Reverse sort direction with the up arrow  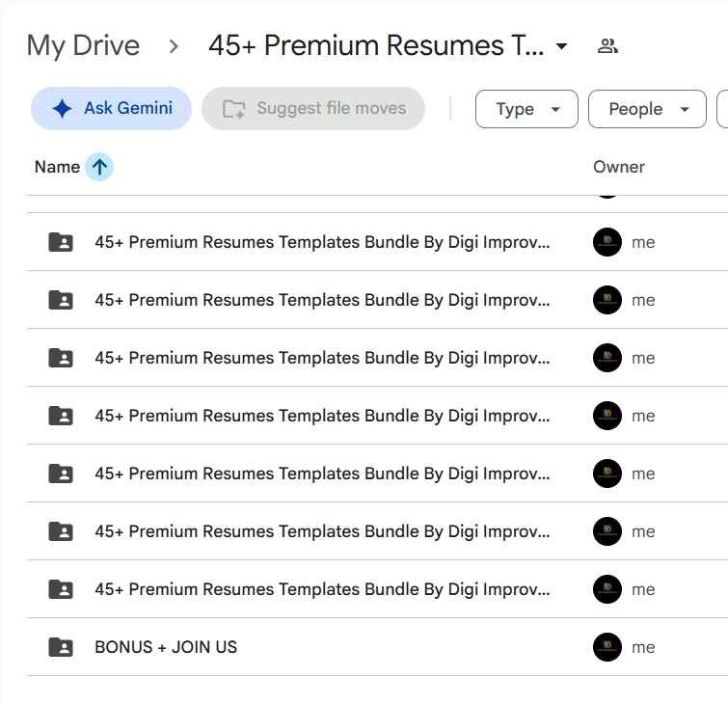point(99,167)
